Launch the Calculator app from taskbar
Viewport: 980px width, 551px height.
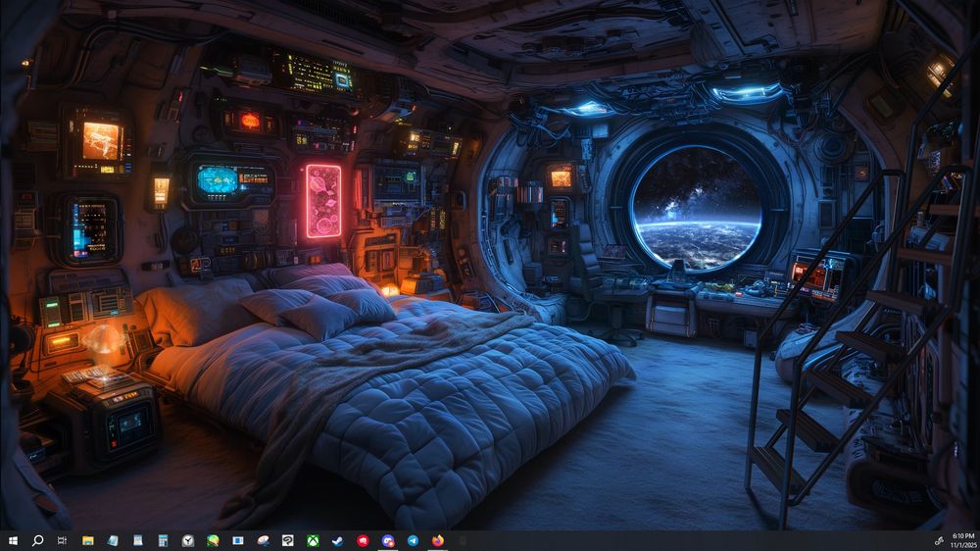pyautogui.click(x=163, y=541)
